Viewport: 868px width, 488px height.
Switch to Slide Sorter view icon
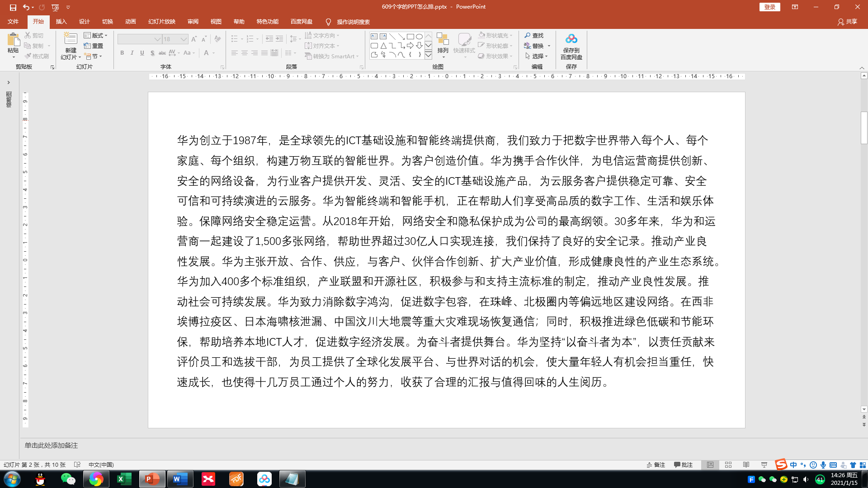(x=728, y=465)
